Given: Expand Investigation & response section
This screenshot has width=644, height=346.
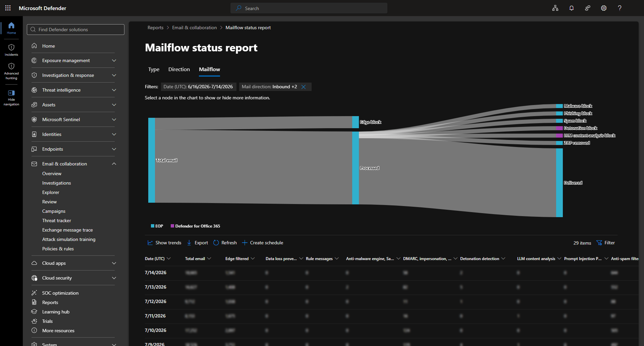Looking at the screenshot, I should tap(114, 75).
